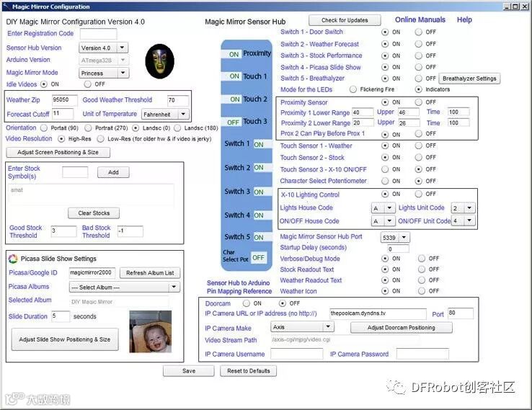This screenshot has height=410, width=532.
Task: Set Idle Videos to OFF
Action: pos(87,84)
